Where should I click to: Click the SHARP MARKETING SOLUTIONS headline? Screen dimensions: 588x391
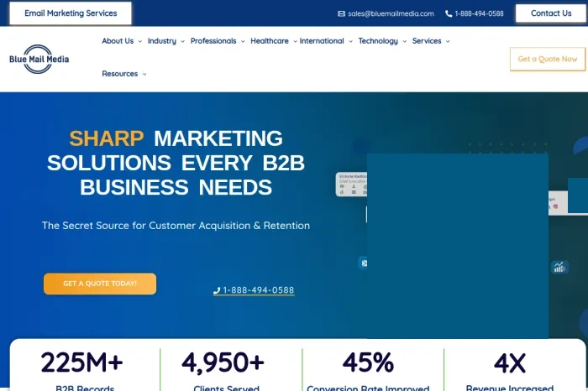(176, 163)
